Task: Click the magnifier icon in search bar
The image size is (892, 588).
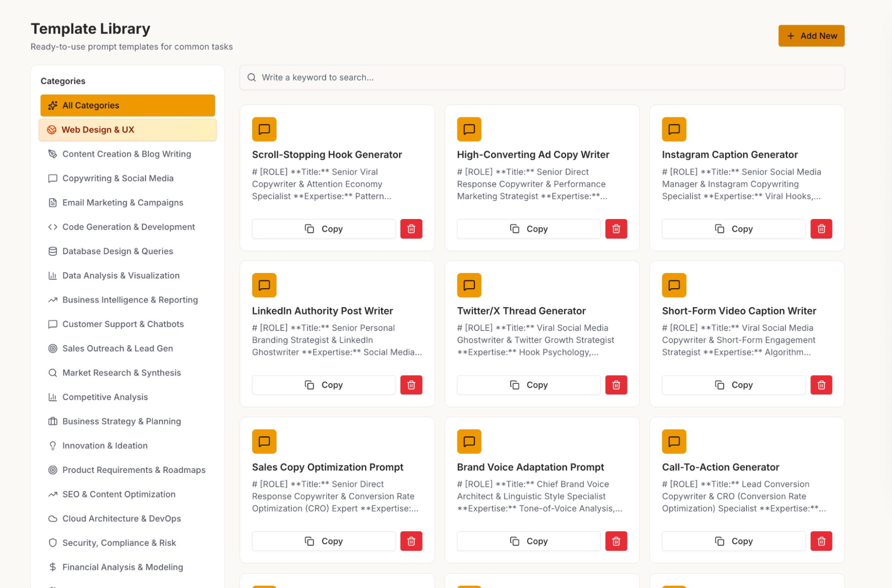Action: click(x=252, y=77)
